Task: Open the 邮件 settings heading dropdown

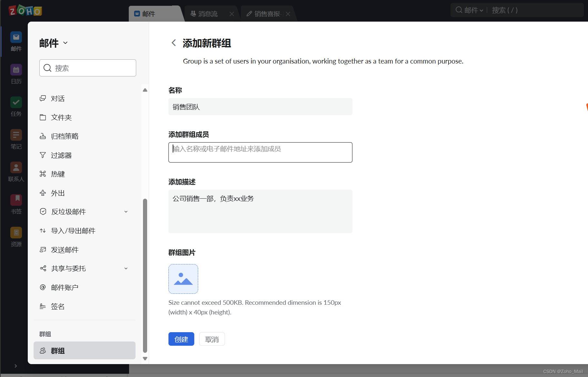Action: pyautogui.click(x=54, y=43)
